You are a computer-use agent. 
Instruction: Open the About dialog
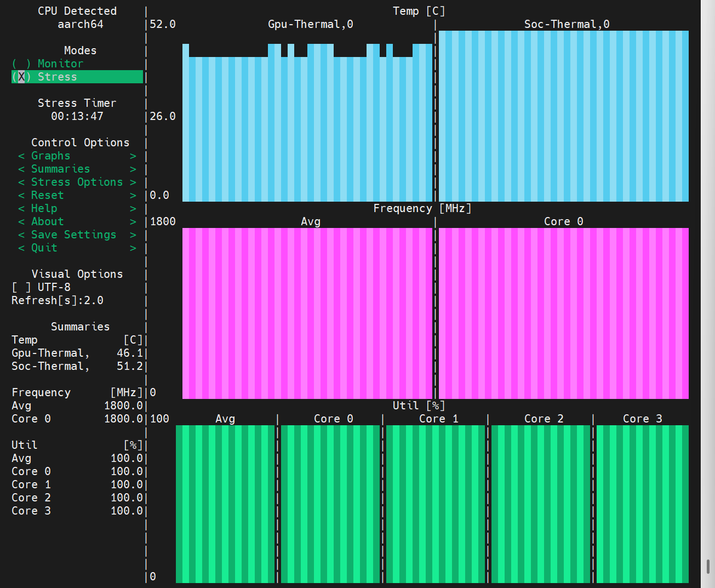point(77,221)
